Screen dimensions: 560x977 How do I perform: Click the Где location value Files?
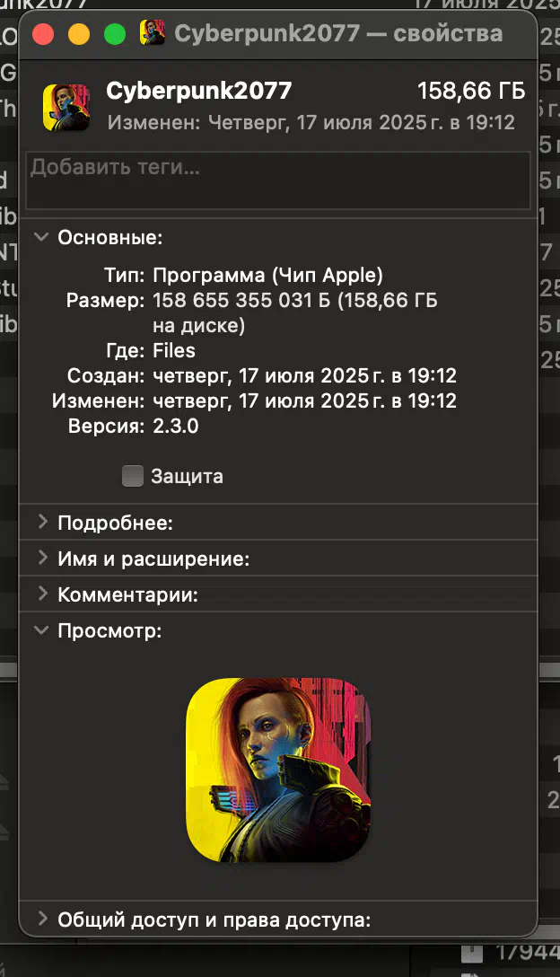tap(174, 351)
